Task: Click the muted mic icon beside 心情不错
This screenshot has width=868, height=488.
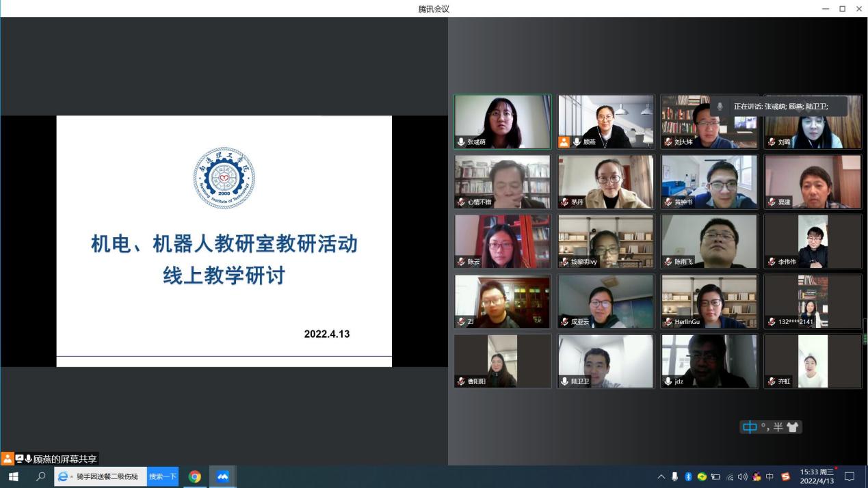Action: click(461, 202)
